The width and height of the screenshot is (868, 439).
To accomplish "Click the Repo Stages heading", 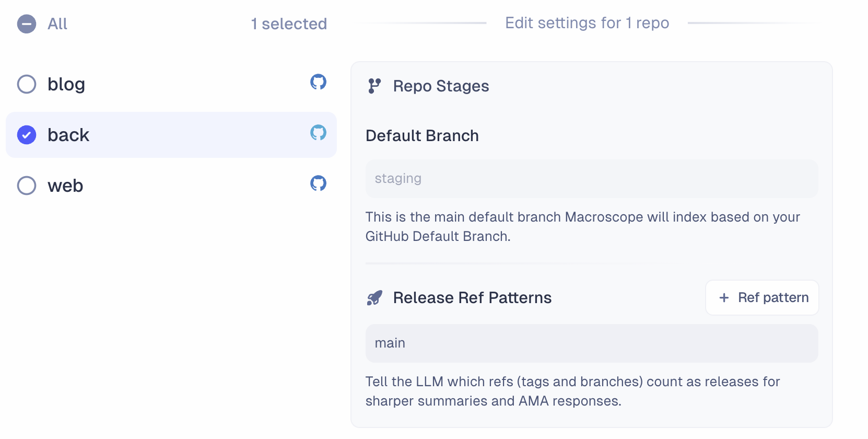I will tap(441, 86).
